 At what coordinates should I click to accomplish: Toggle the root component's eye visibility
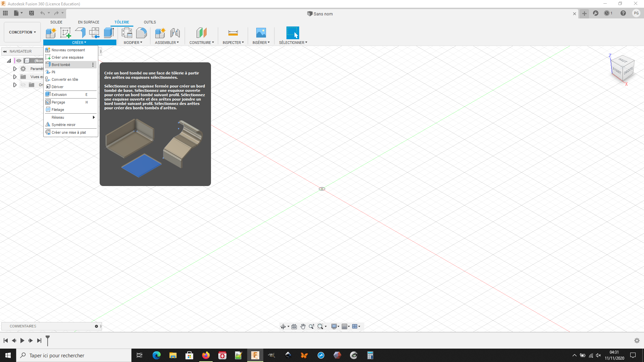pos(19,61)
